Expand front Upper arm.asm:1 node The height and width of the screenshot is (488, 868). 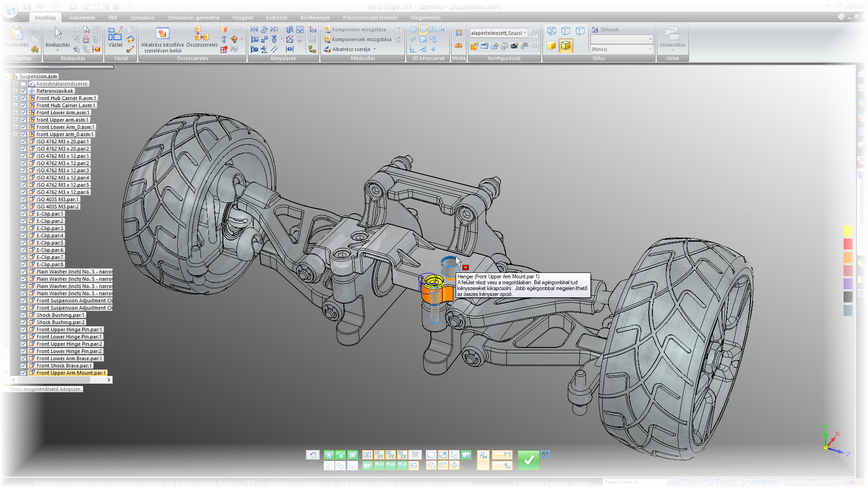pyautogui.click(x=15, y=120)
